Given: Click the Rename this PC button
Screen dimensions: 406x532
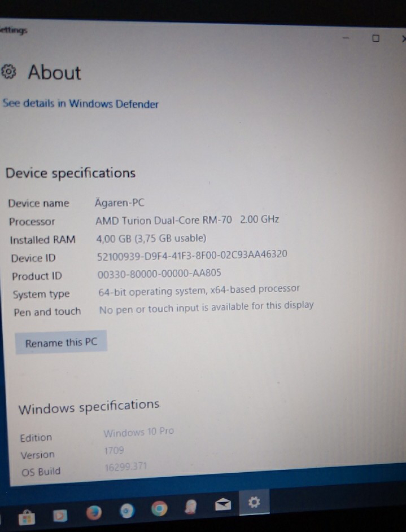Looking at the screenshot, I should click(x=61, y=342).
